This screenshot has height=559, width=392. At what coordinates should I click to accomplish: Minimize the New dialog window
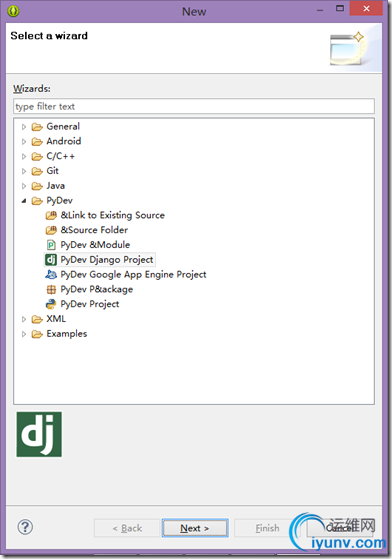coord(320,10)
